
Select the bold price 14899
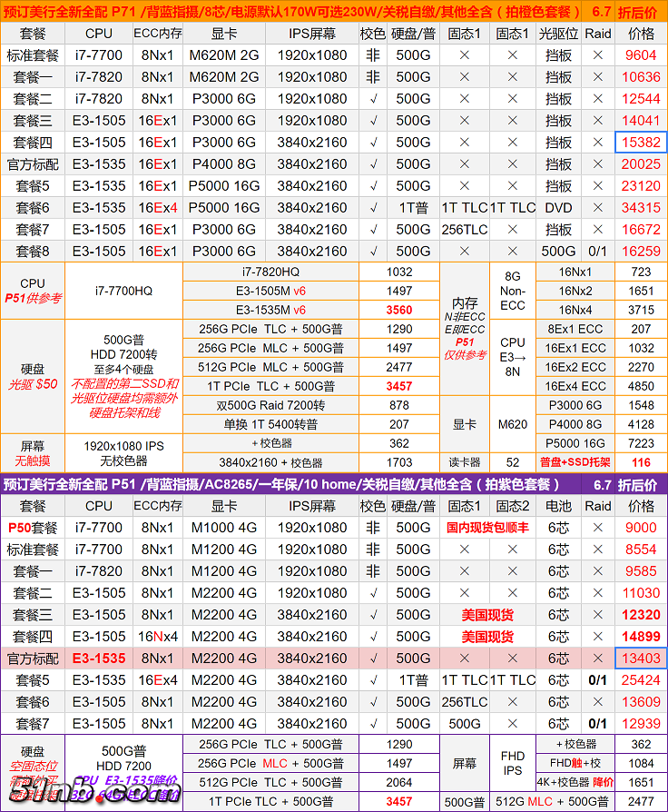(x=641, y=637)
